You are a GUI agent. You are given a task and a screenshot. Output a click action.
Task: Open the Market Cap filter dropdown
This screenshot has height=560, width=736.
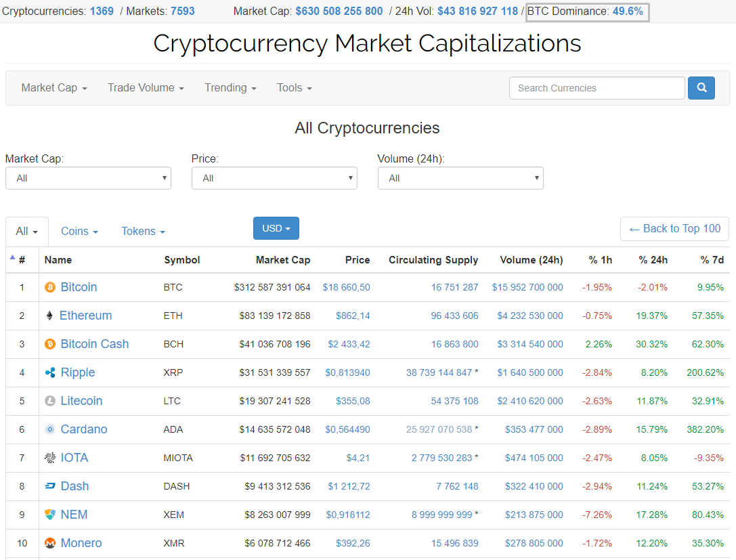(88, 178)
